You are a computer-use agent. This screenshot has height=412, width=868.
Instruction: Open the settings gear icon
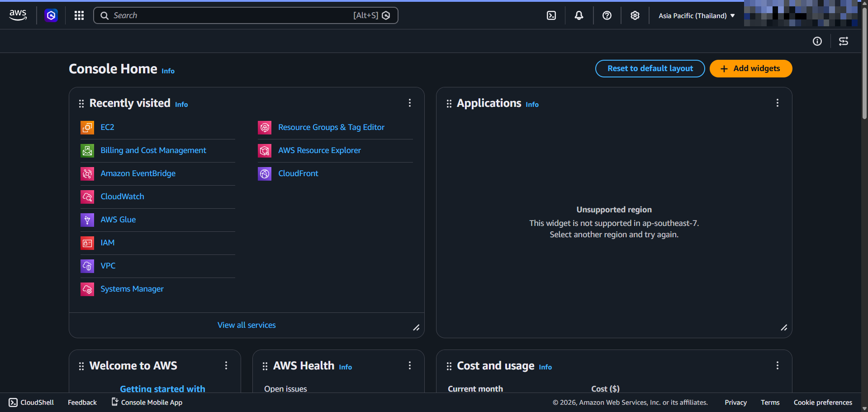pyautogui.click(x=635, y=15)
